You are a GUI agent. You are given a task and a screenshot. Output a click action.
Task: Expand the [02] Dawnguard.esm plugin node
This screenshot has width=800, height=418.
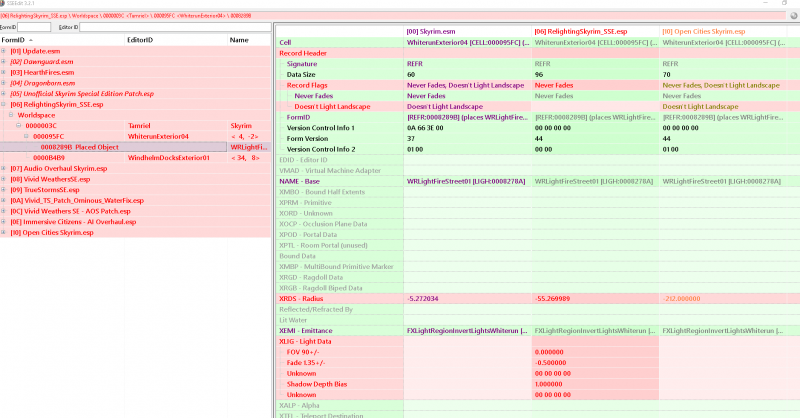click(3, 62)
